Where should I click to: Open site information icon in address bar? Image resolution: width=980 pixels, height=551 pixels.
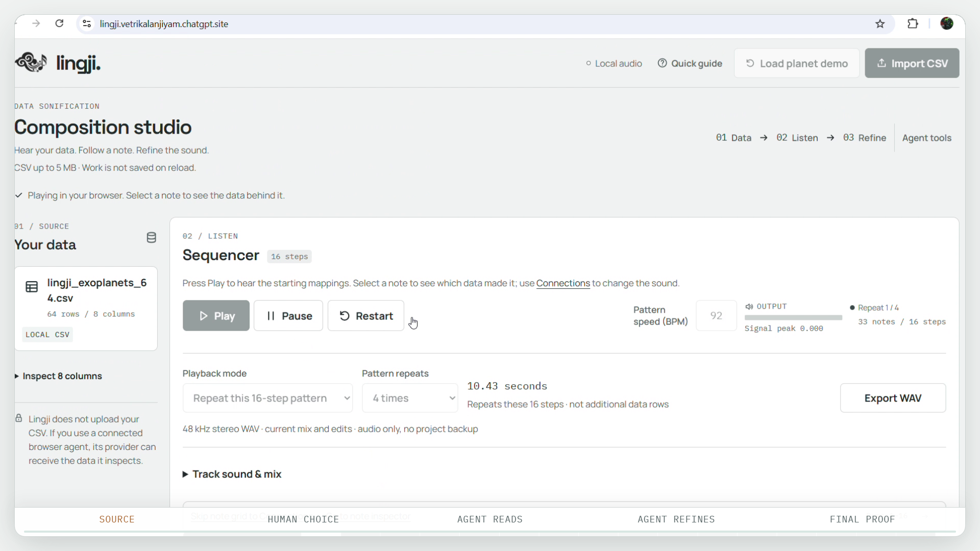tap(87, 24)
